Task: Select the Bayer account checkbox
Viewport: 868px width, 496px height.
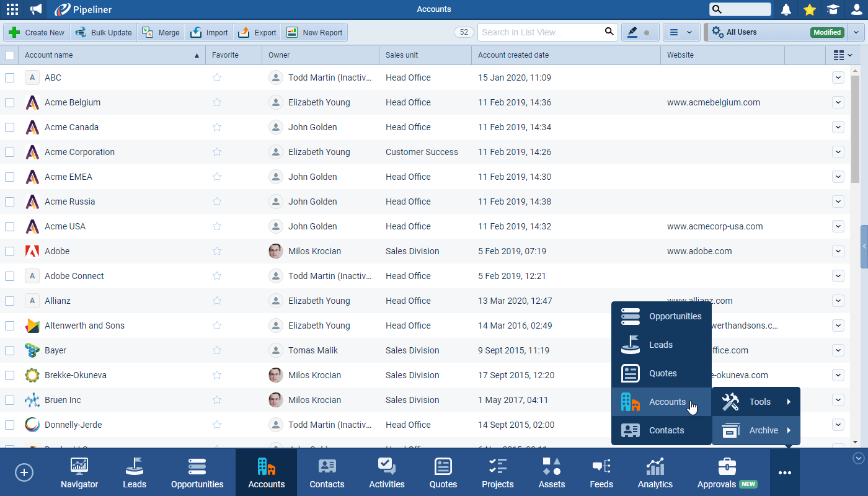Action: pos(10,350)
